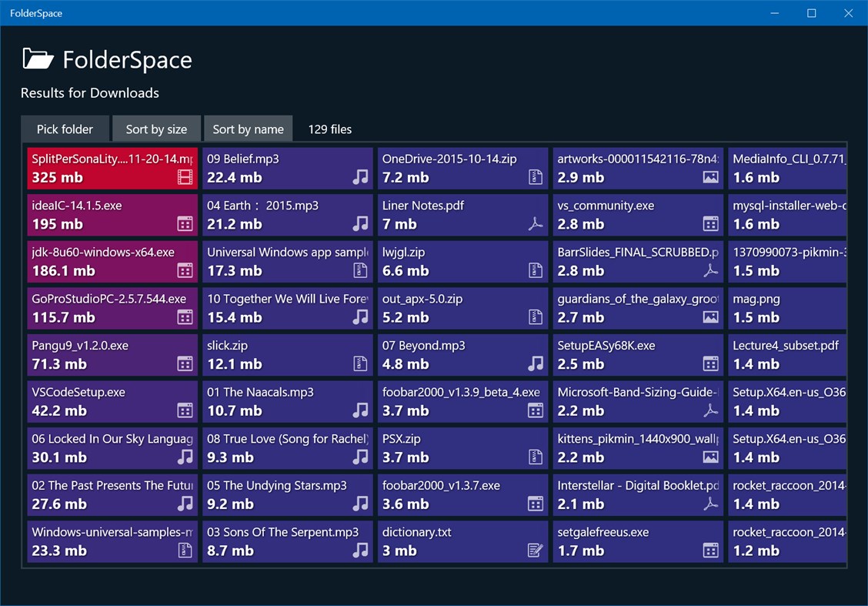868x606 pixels.
Task: Click the executable icon on idealC-14.1.5.exe
Action: coord(184,224)
